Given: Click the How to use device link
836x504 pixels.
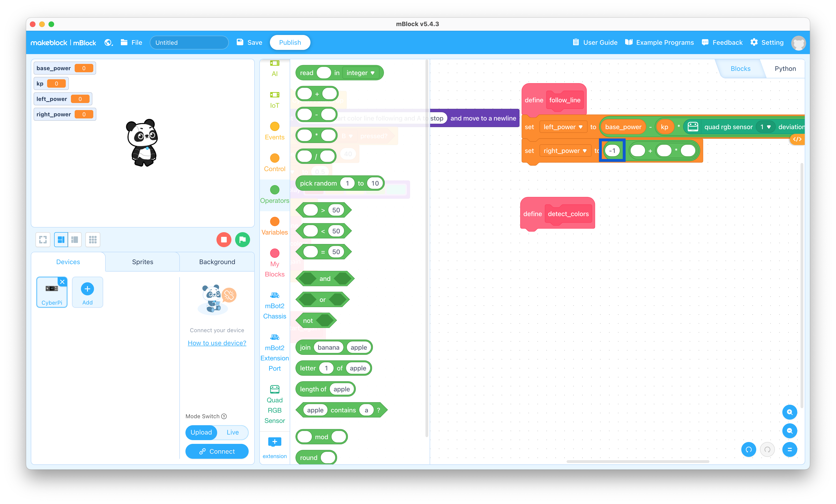Looking at the screenshot, I should pyautogui.click(x=217, y=343).
